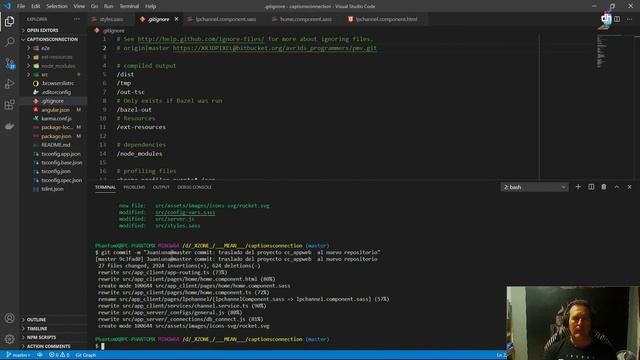This screenshot has height=360, width=640.
Task: Open package.json in the explorer
Action: (x=56, y=136)
